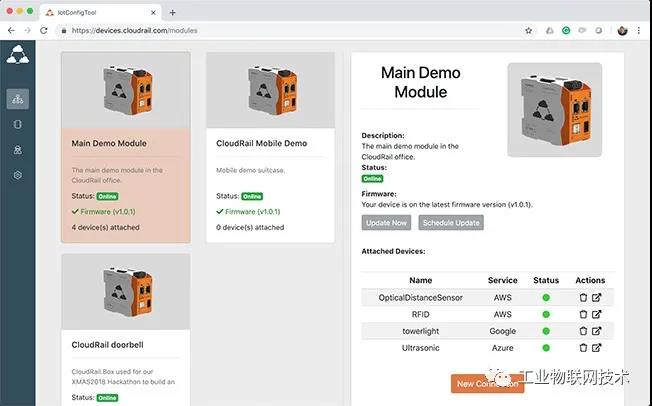Click the Actions column header

[x=590, y=280]
